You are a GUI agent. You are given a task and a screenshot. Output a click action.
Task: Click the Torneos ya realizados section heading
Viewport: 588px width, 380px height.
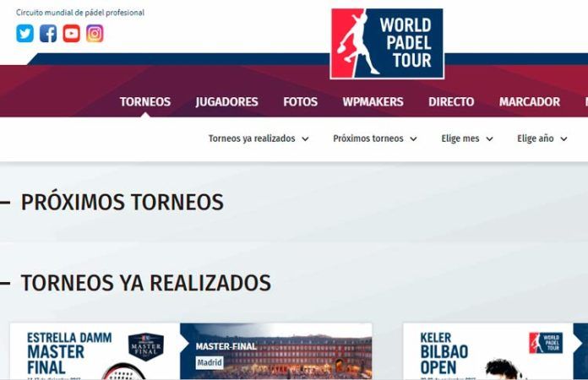[x=146, y=283]
